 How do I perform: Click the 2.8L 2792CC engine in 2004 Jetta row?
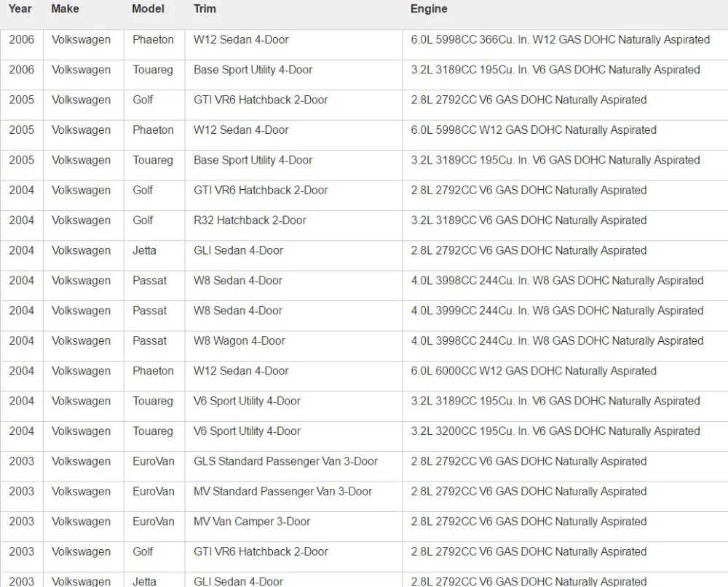529,250
